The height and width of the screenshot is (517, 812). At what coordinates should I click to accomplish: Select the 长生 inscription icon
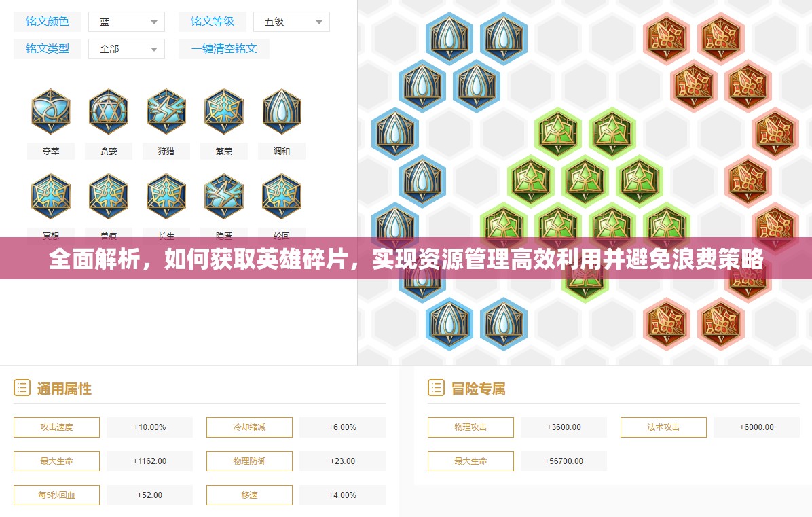[166, 196]
